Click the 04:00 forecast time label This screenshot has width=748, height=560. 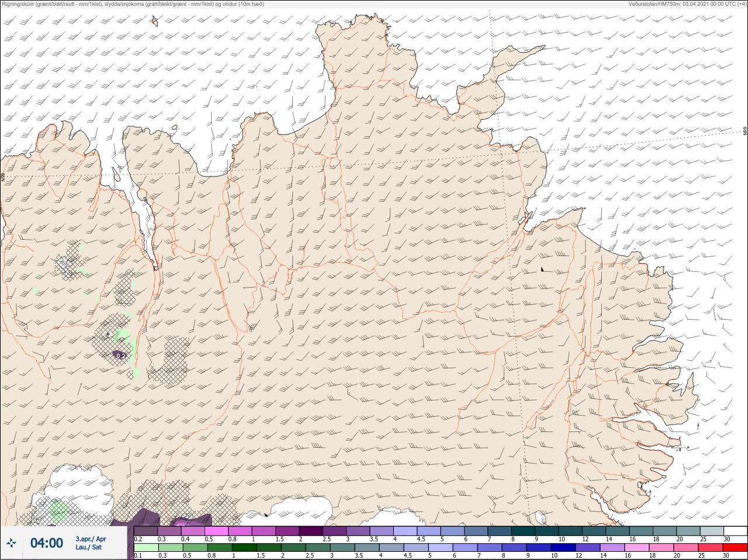click(46, 543)
